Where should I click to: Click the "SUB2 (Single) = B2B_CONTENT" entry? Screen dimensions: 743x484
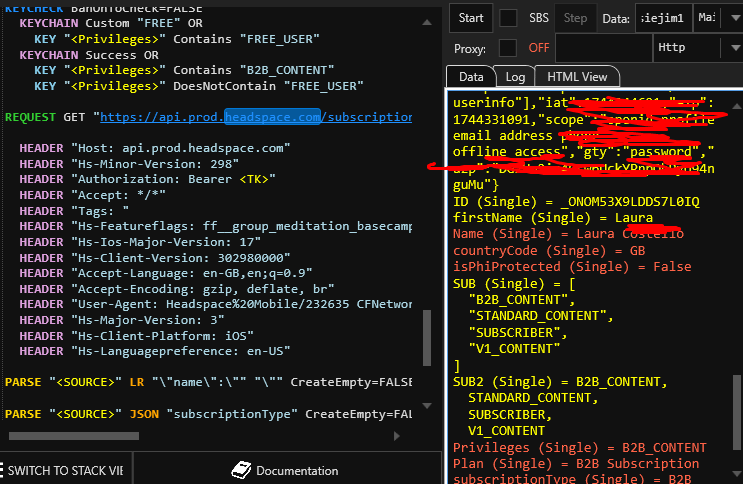click(560, 382)
